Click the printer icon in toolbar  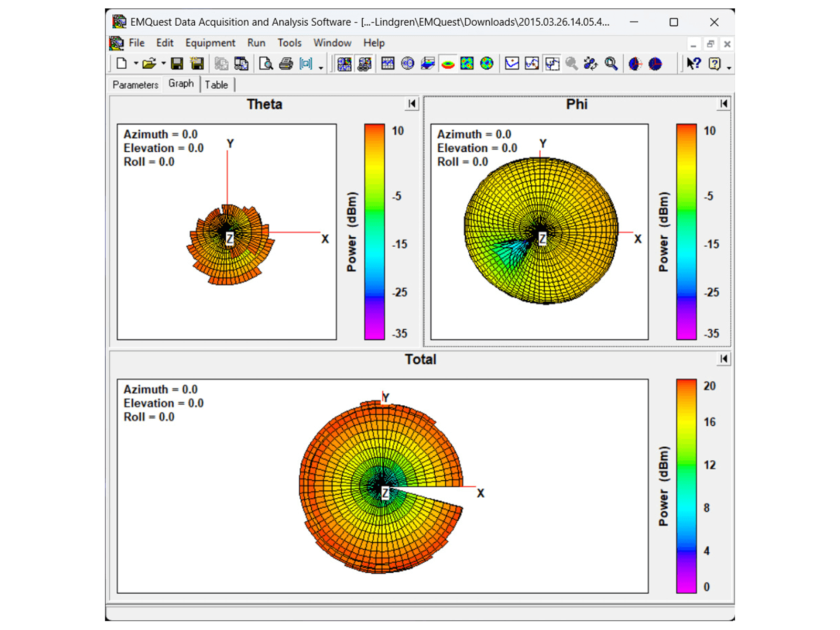(x=286, y=64)
